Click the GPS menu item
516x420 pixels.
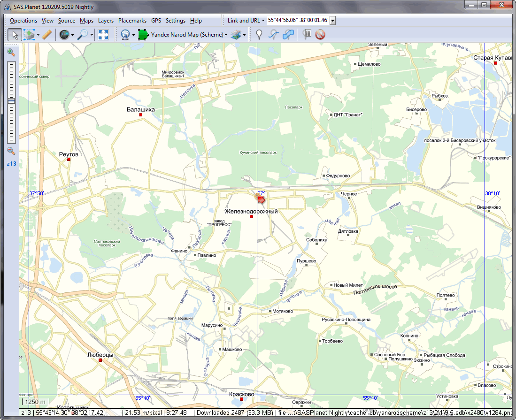[x=156, y=21]
